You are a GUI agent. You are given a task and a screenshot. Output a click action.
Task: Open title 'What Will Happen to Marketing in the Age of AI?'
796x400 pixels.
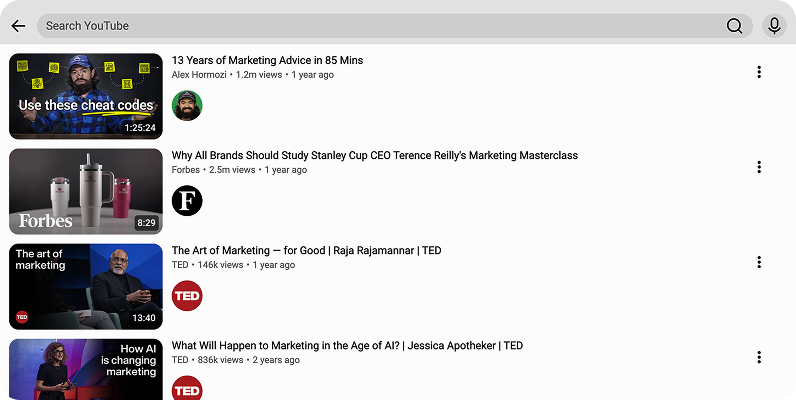click(x=347, y=346)
